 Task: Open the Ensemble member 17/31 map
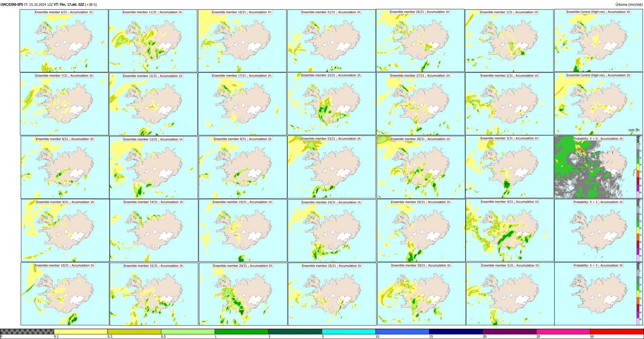242,104
